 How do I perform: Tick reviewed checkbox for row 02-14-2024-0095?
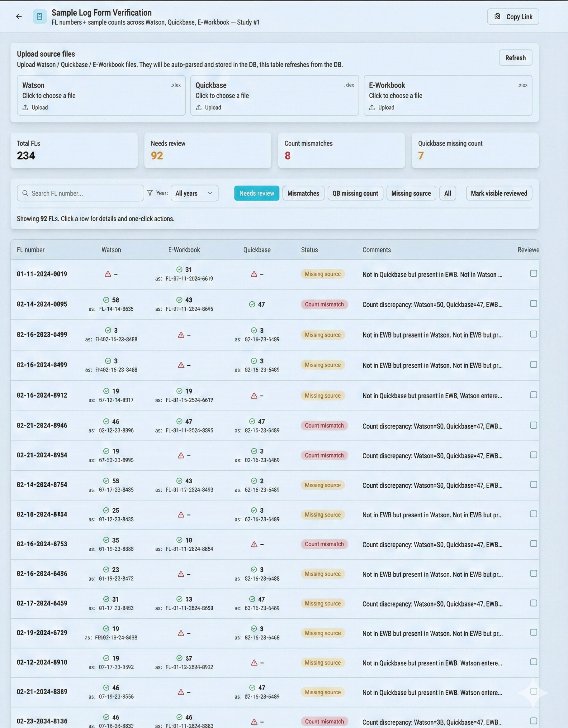[x=533, y=304]
